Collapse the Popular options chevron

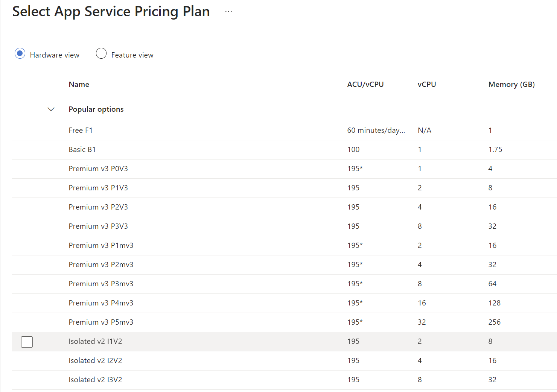pos(51,109)
